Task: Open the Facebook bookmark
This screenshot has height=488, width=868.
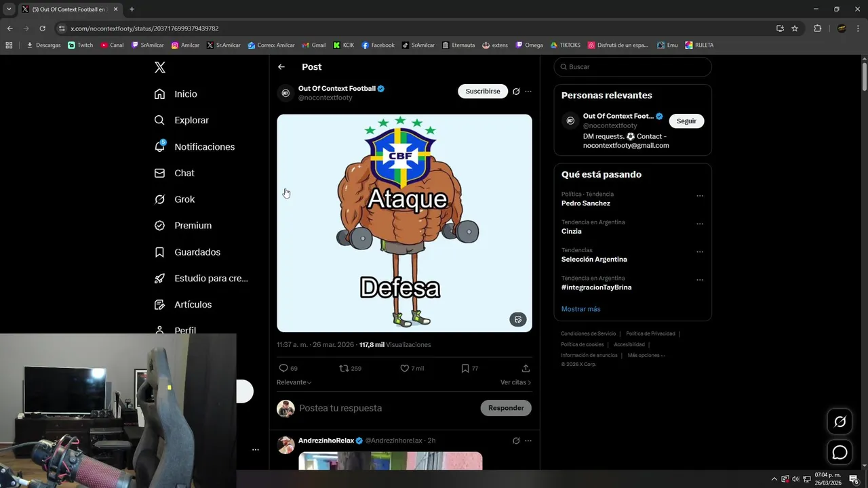Action: [378, 45]
